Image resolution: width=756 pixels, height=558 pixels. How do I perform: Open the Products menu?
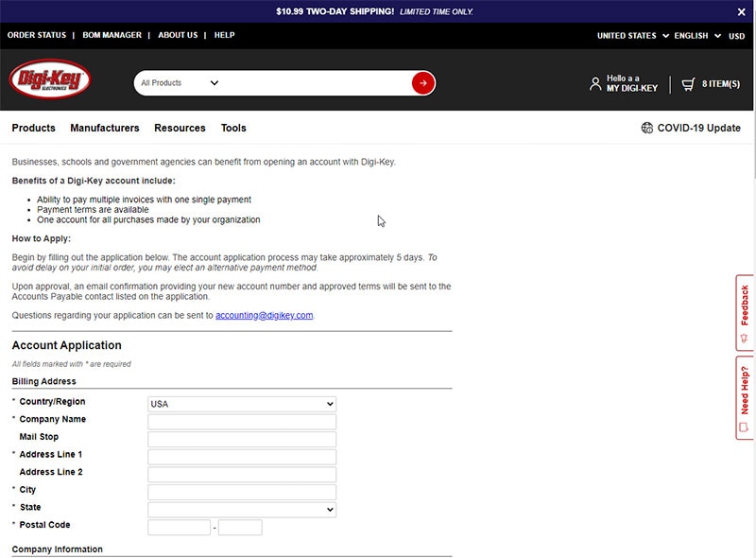tap(33, 128)
